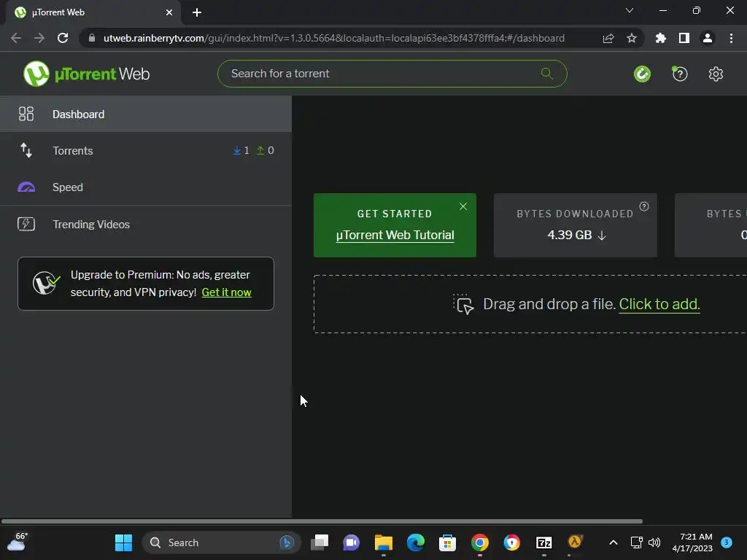
Task: Click the Torrents up-down arrows icon
Action: 26,150
